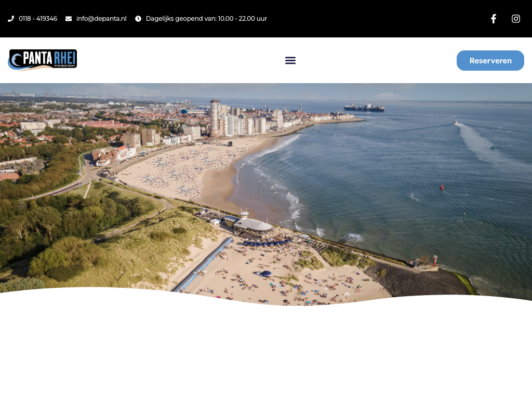Click the phone handset icon
Viewport: 532px width, 399px height.
[x=10, y=19]
